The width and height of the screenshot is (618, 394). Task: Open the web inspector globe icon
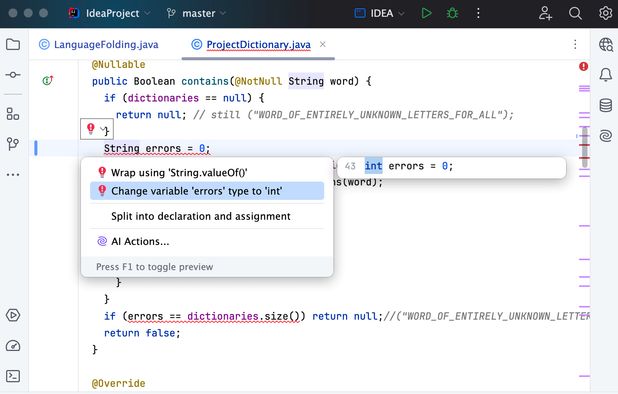tap(606, 45)
